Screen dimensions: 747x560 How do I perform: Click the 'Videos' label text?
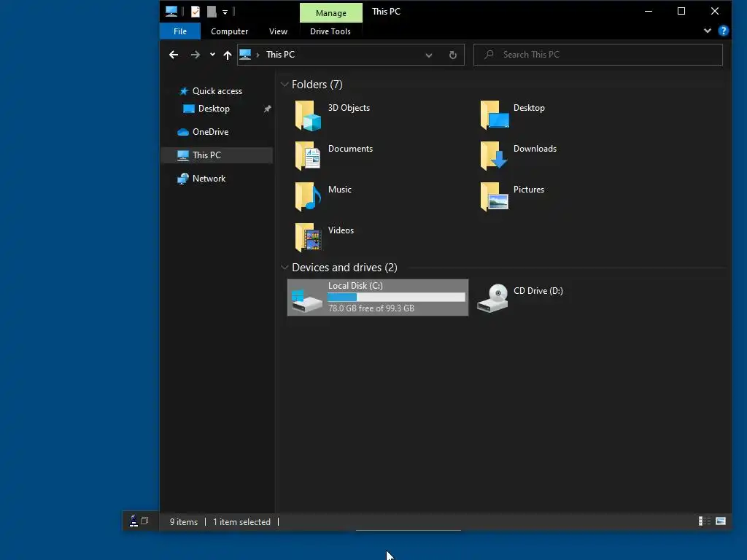tap(341, 230)
